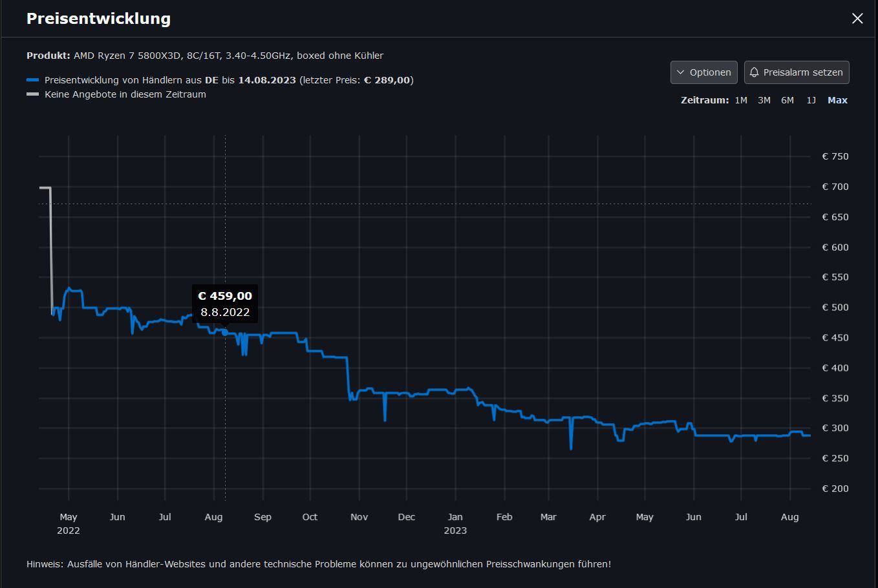Select the Max time range
This screenshot has width=878, height=588.
(x=837, y=100)
